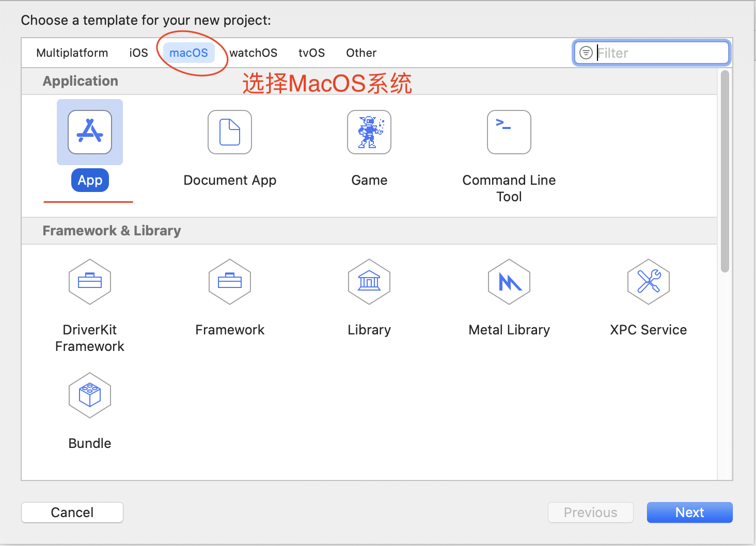Switch to the Other tab
The width and height of the screenshot is (756, 546).
[361, 53]
